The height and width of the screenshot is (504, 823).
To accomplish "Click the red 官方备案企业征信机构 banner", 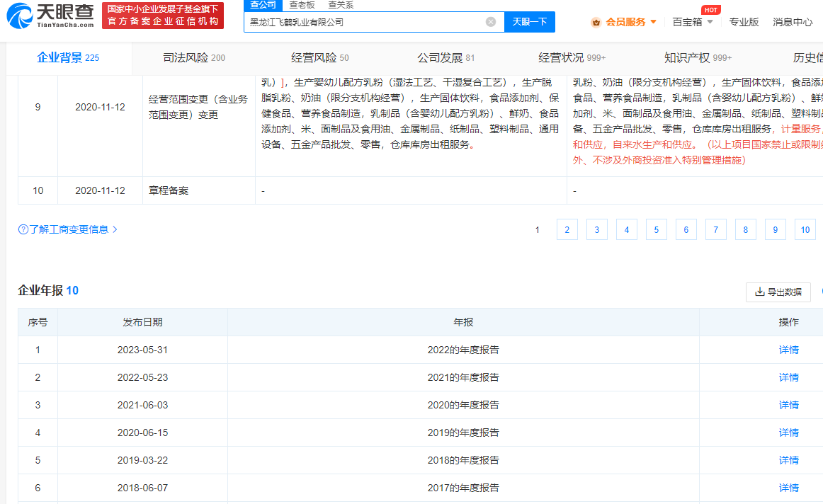I will (x=163, y=15).
